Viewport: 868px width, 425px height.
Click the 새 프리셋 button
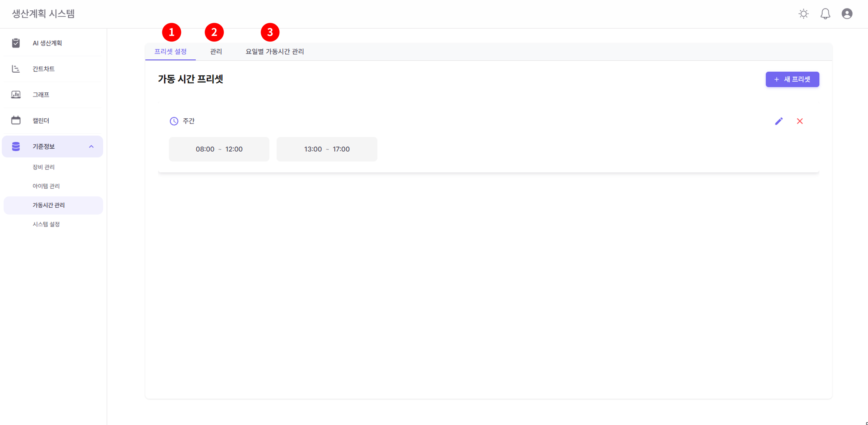[x=792, y=79]
